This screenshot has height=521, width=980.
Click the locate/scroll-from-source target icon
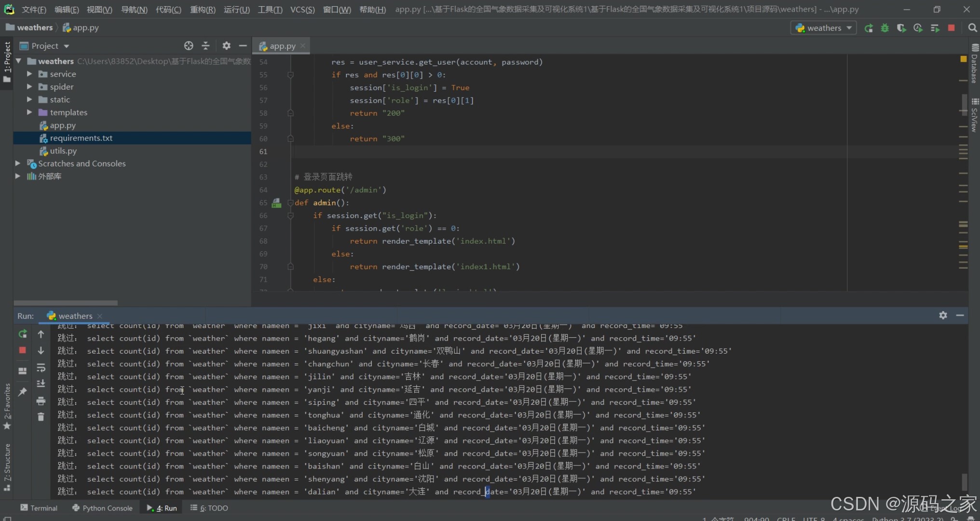pyautogui.click(x=189, y=46)
